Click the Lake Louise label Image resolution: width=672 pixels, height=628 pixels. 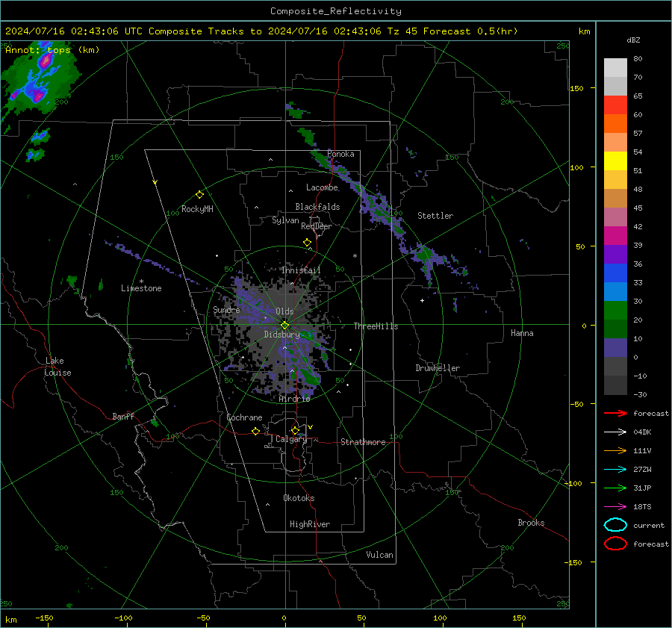57,367
